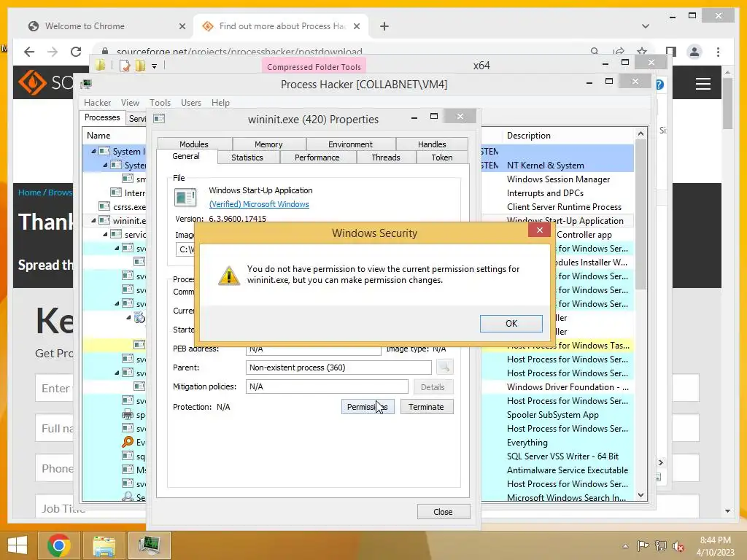
Task: Open the Hacker menu in Process Hacker
Action: pyautogui.click(x=97, y=102)
